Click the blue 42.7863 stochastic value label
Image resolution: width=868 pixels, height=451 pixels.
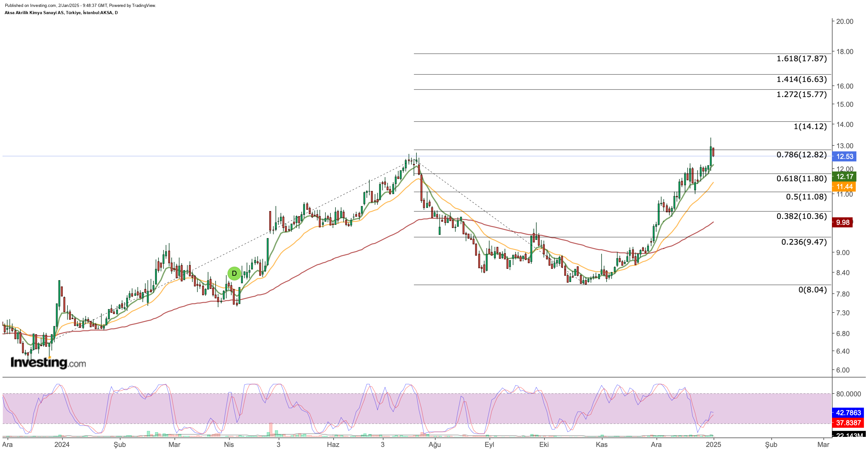[x=848, y=413]
